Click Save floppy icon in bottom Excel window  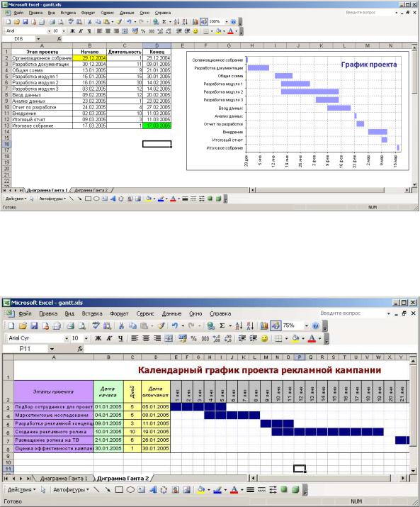pyautogui.click(x=34, y=325)
